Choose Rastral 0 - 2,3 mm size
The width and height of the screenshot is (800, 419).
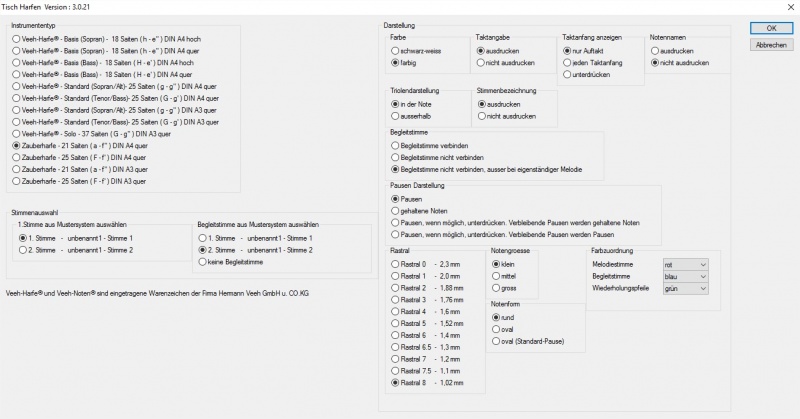coord(395,264)
